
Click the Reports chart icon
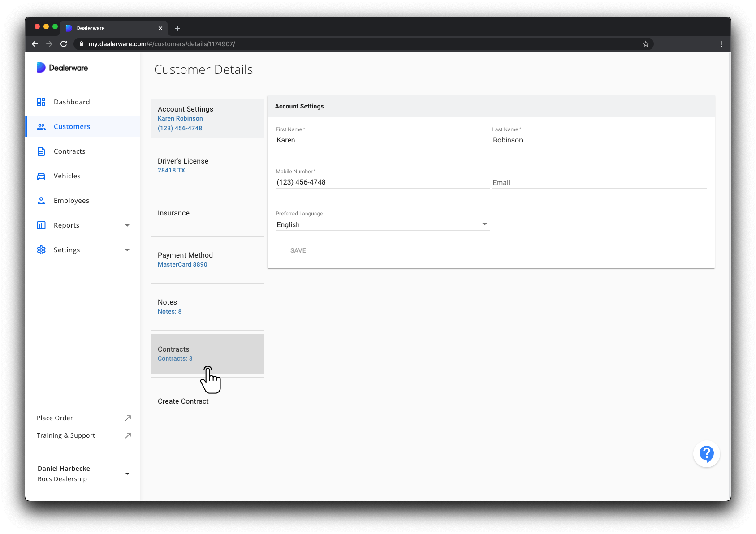click(x=41, y=225)
